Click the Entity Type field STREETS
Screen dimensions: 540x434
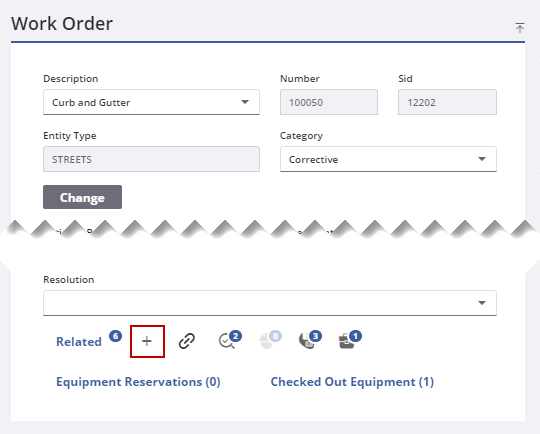(x=151, y=159)
